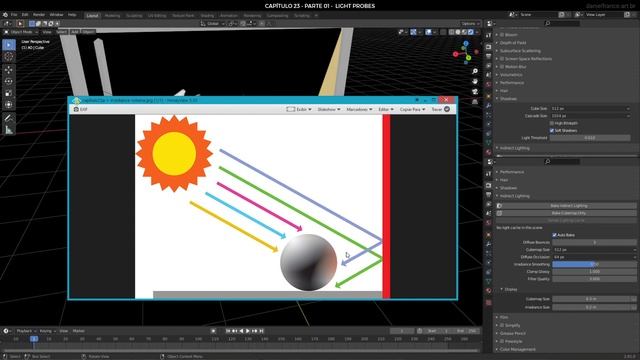The width and height of the screenshot is (640, 360).
Task: Click the Blender logo menu
Action: (x=5, y=15)
